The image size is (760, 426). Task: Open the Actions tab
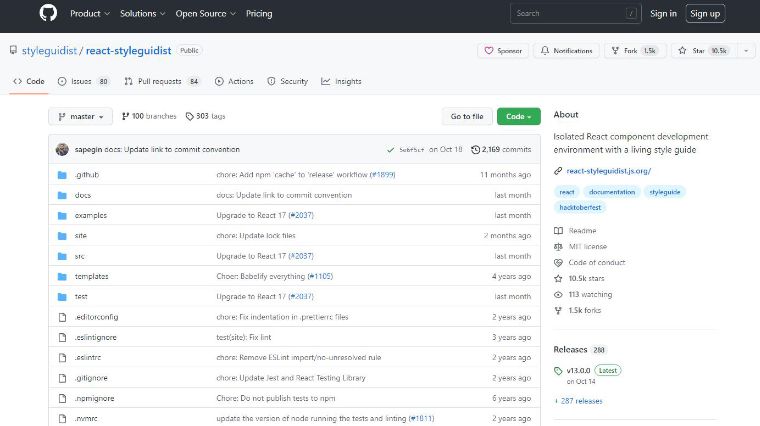(234, 81)
